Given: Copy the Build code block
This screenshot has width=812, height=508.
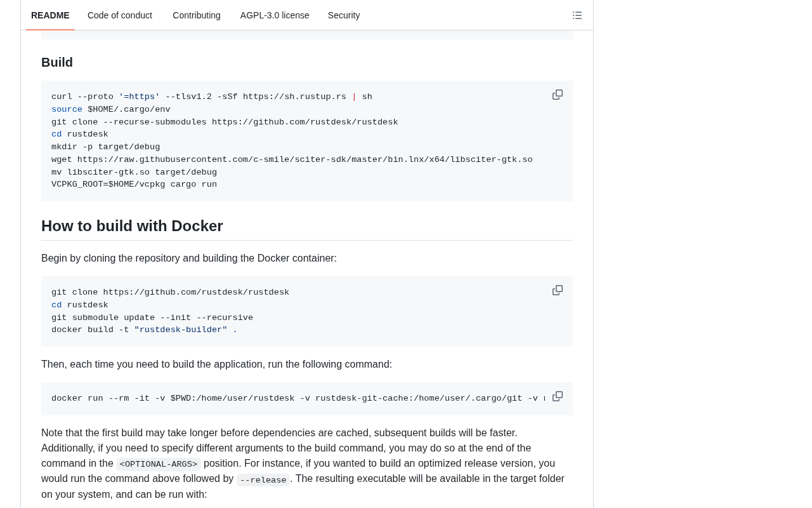Looking at the screenshot, I should 558,95.
